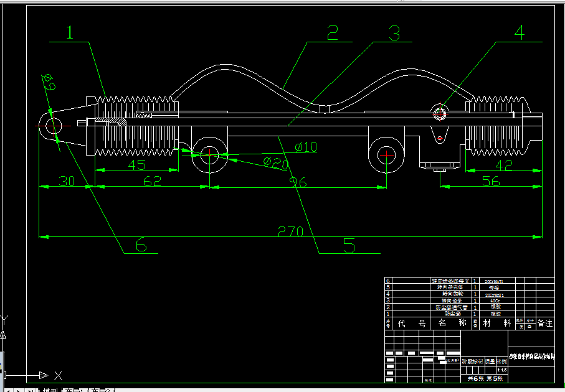Select 转向齿轮 in the parts list

453,294
